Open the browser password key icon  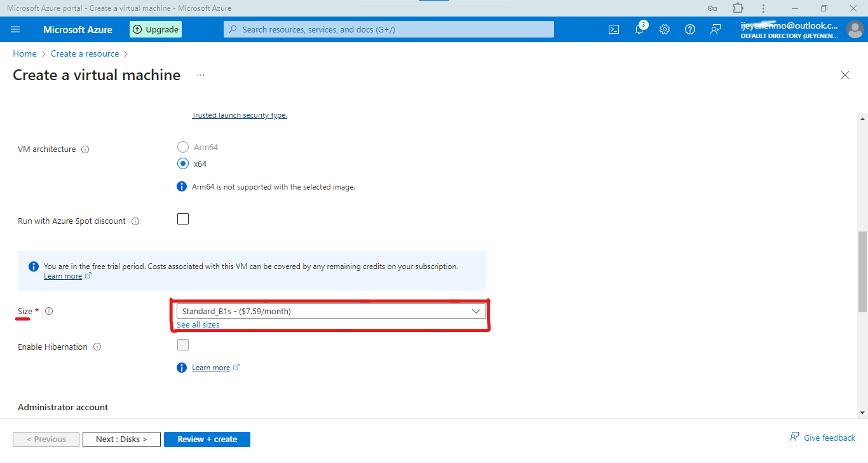(713, 8)
